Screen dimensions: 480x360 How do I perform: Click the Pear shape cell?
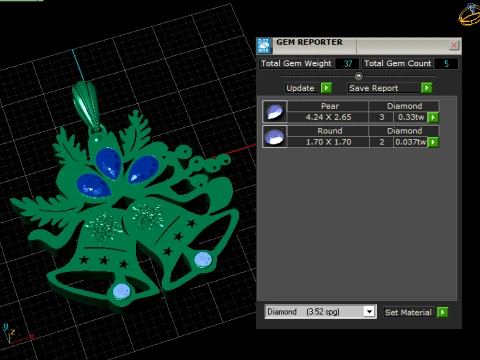click(x=328, y=106)
